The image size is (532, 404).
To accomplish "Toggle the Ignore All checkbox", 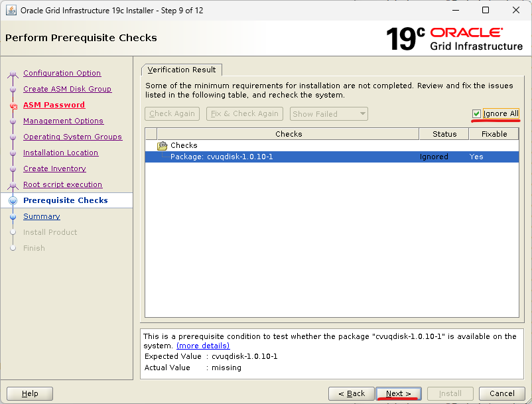I will coord(476,113).
